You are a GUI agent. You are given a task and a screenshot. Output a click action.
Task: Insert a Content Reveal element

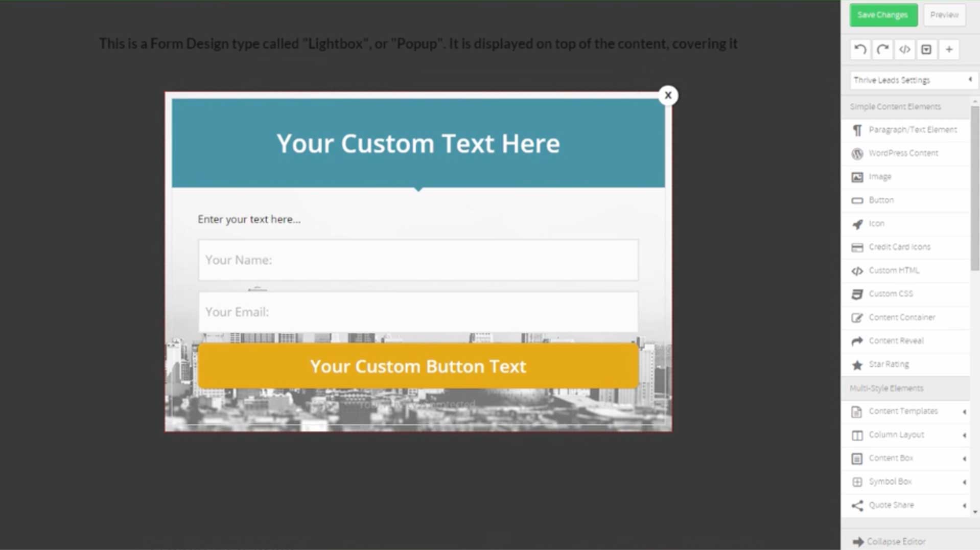[x=896, y=340]
